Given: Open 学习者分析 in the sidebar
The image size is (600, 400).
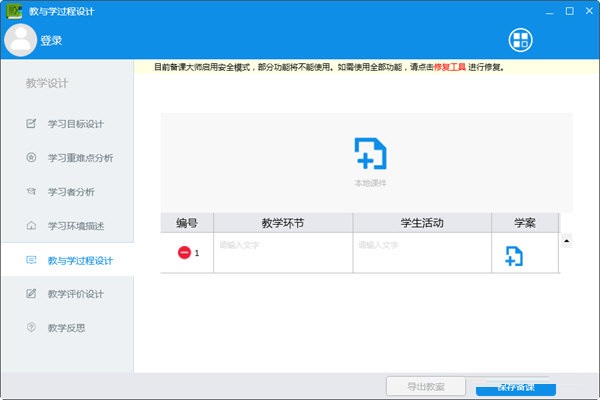Looking at the screenshot, I should [x=71, y=192].
